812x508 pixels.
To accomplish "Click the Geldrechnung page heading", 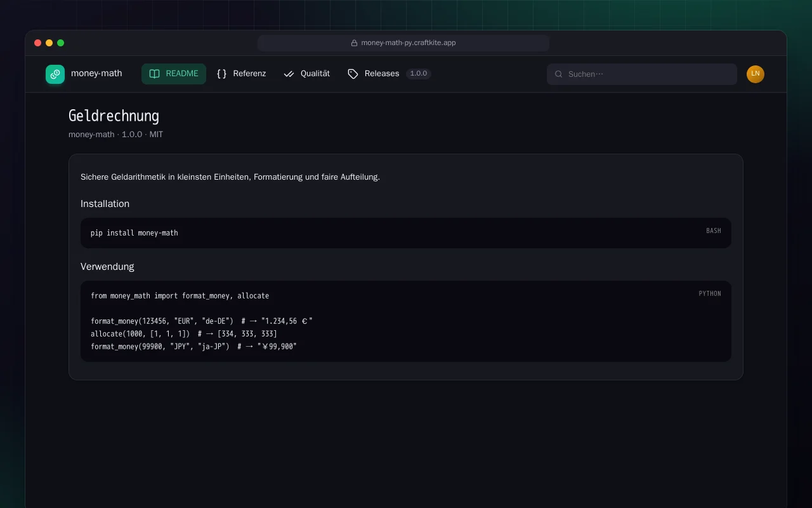I will coord(114,116).
